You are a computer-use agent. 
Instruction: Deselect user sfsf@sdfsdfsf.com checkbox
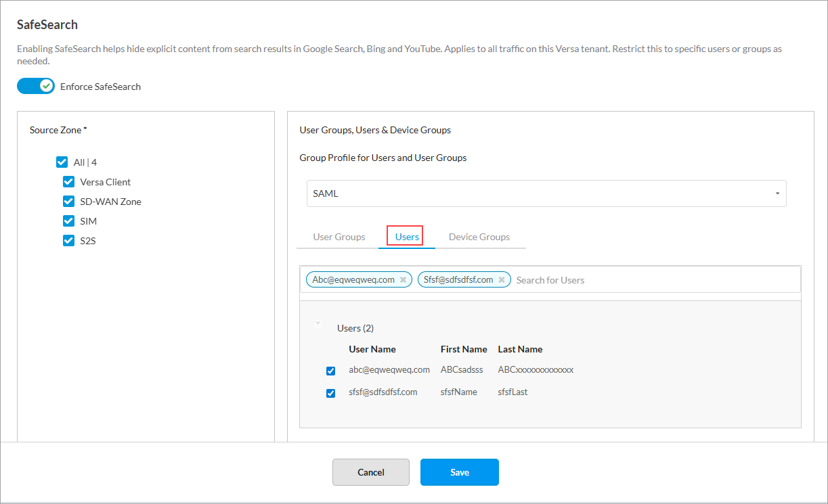(x=331, y=393)
